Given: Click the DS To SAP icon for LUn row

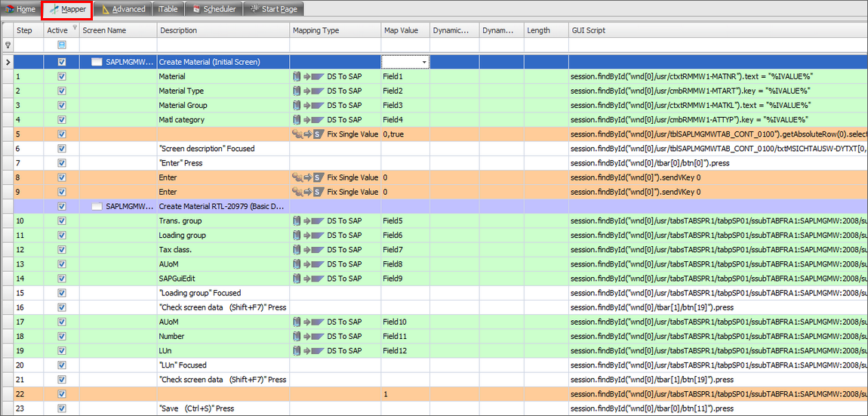Looking at the screenshot, I should [x=309, y=350].
